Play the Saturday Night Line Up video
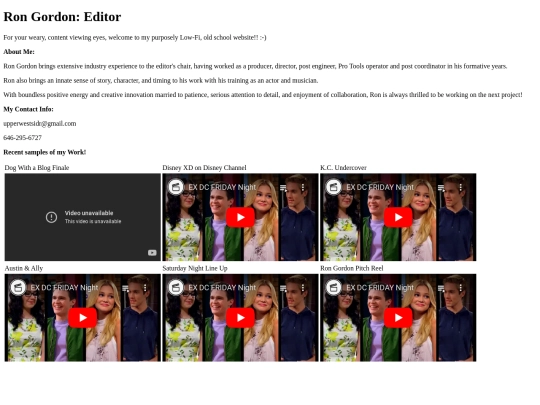540x405 pixels. click(240, 318)
